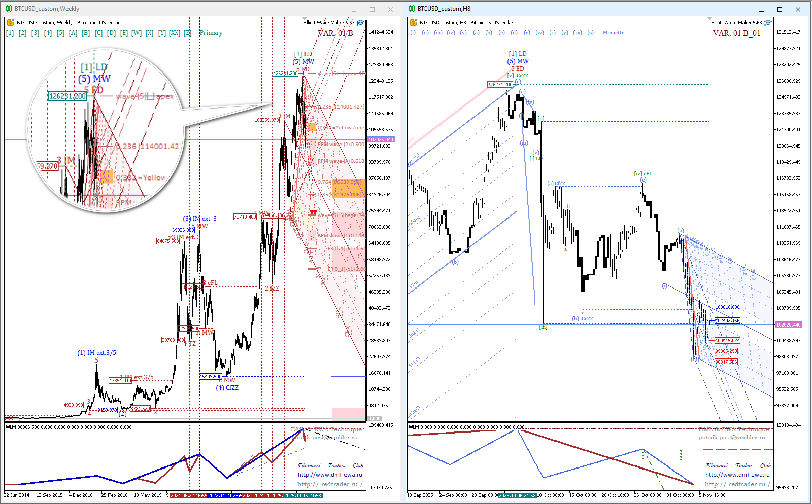Select wave label (xx) in H8 chart

click(578, 33)
